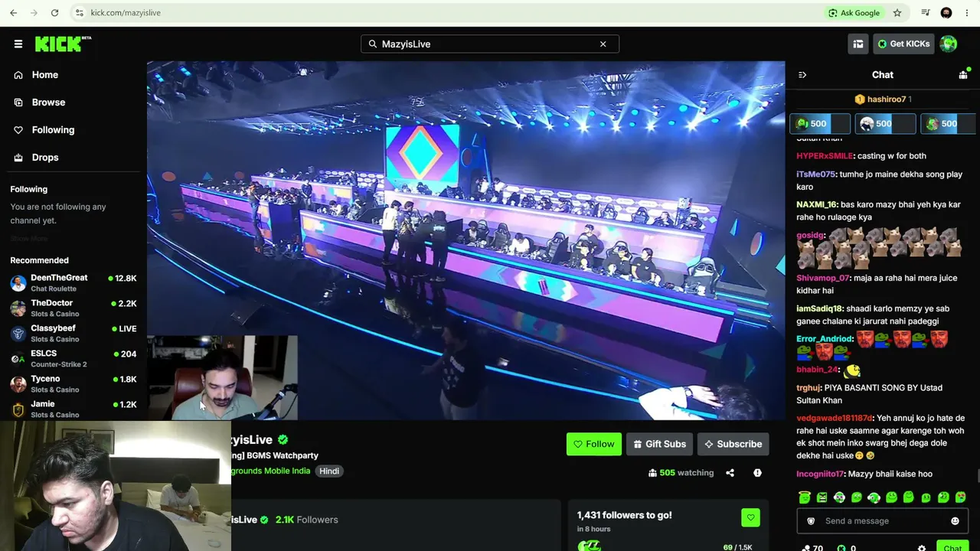Open the Kick profile avatar menu
Screen dimensions: 980x551
(949, 44)
